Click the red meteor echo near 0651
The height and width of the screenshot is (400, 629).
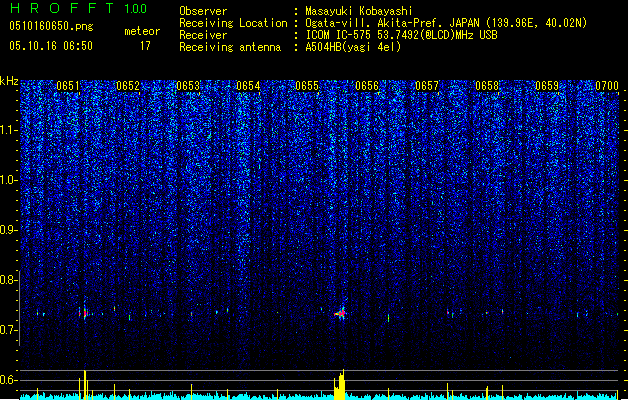[x=85, y=313]
